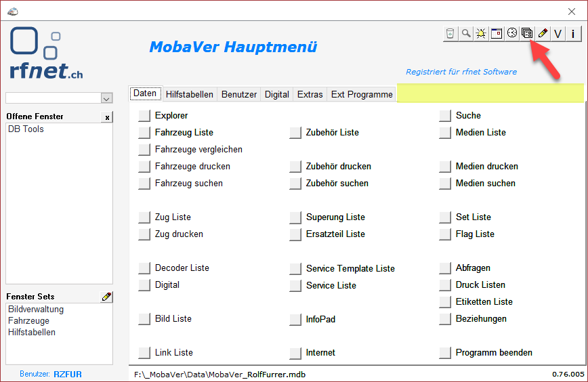
Task: Click the Explorer button square
Action: point(144,116)
